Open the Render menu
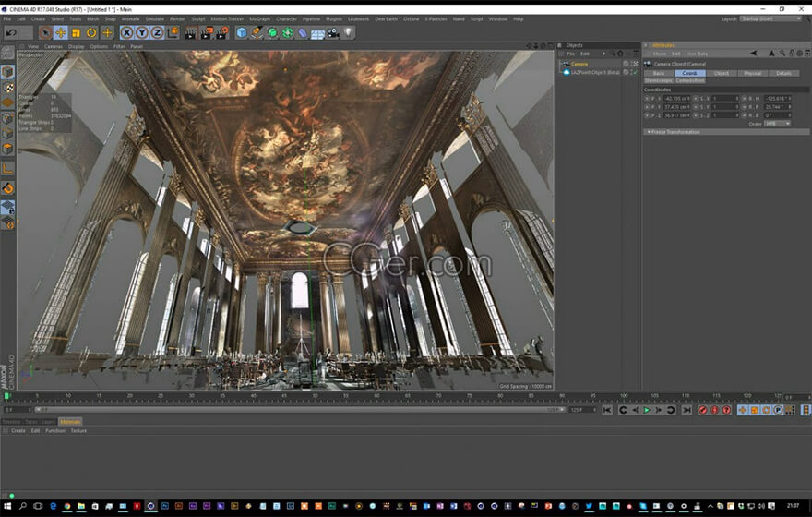812x517 pixels. click(177, 19)
